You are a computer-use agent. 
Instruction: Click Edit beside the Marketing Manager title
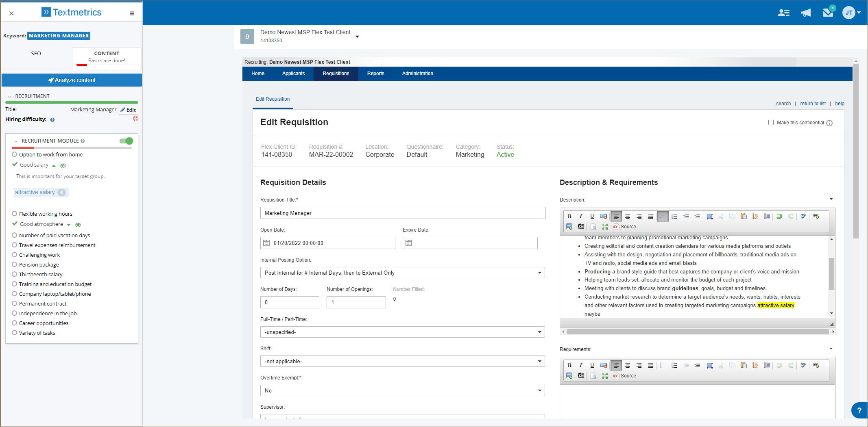coord(128,110)
